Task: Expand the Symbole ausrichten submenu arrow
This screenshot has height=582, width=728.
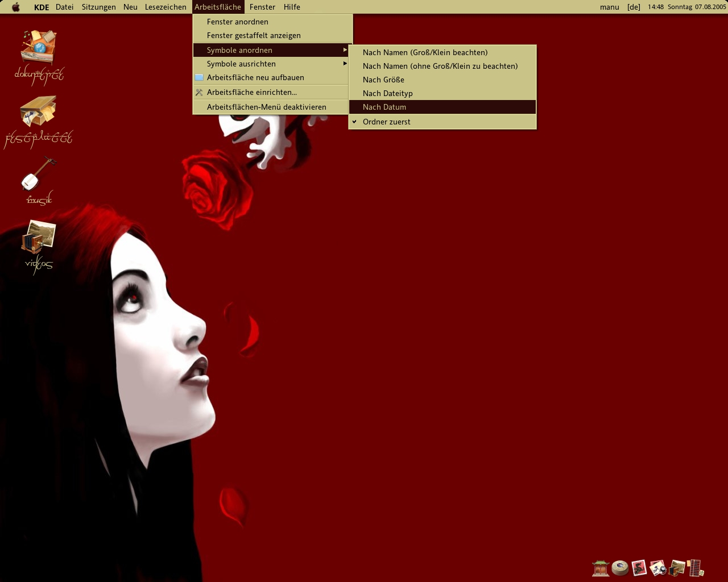Action: click(x=345, y=64)
